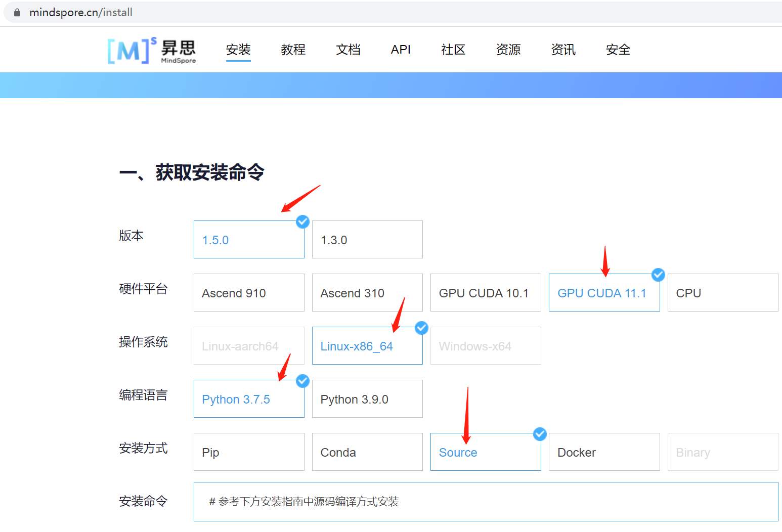782x532 pixels.
Task: Click the 硬件平台 row label
Action: 143,289
